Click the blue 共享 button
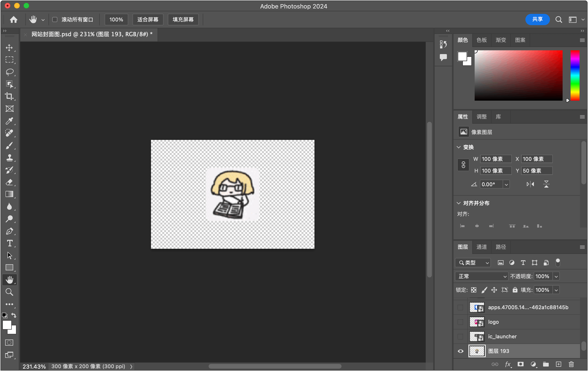This screenshot has height=371, width=588. point(537,20)
